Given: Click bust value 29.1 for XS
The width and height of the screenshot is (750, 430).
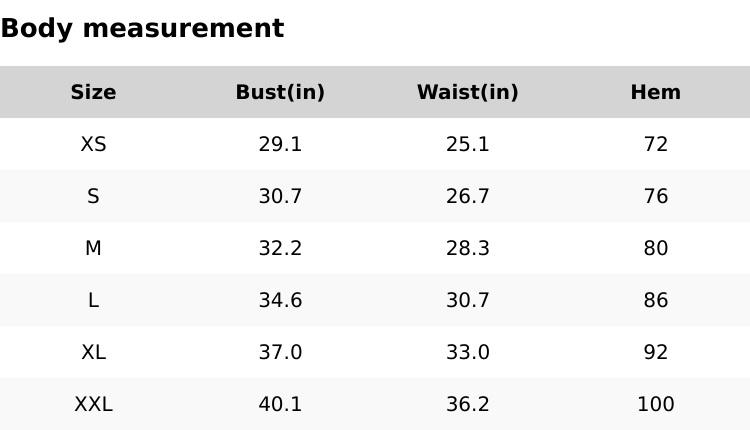Looking at the screenshot, I should 280,144.
